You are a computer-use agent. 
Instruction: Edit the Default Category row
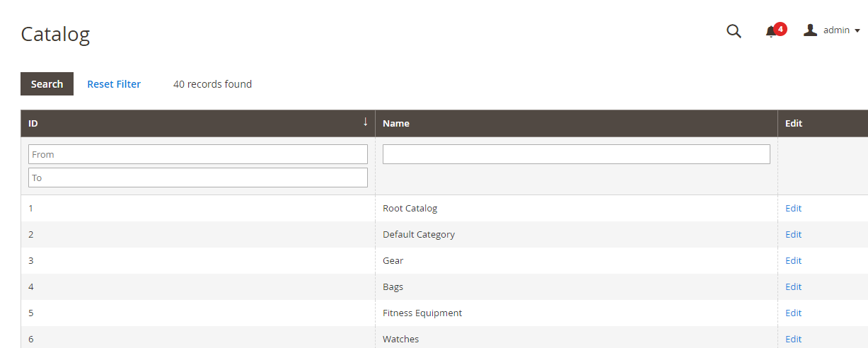click(x=793, y=234)
